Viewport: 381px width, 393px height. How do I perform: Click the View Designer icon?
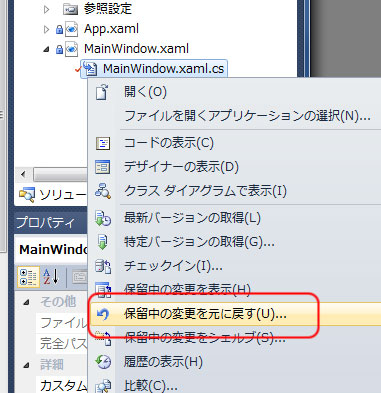click(103, 167)
